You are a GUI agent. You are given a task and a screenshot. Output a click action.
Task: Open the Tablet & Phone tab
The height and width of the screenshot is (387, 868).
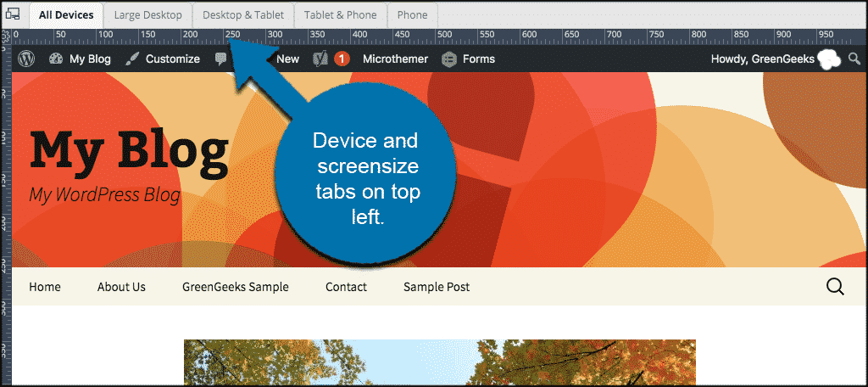pyautogui.click(x=341, y=15)
